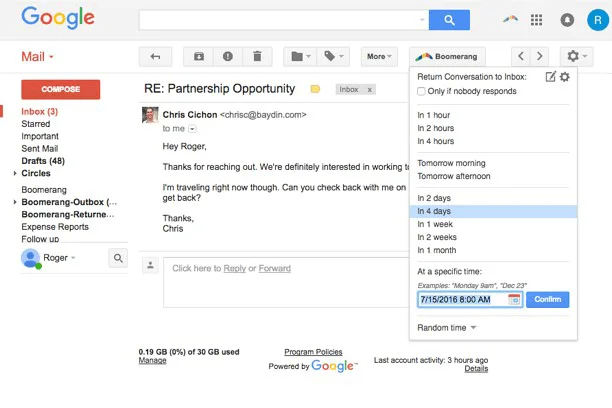Open the Program Policies link
Image resolution: width=612 pixels, height=408 pixels.
(x=313, y=352)
